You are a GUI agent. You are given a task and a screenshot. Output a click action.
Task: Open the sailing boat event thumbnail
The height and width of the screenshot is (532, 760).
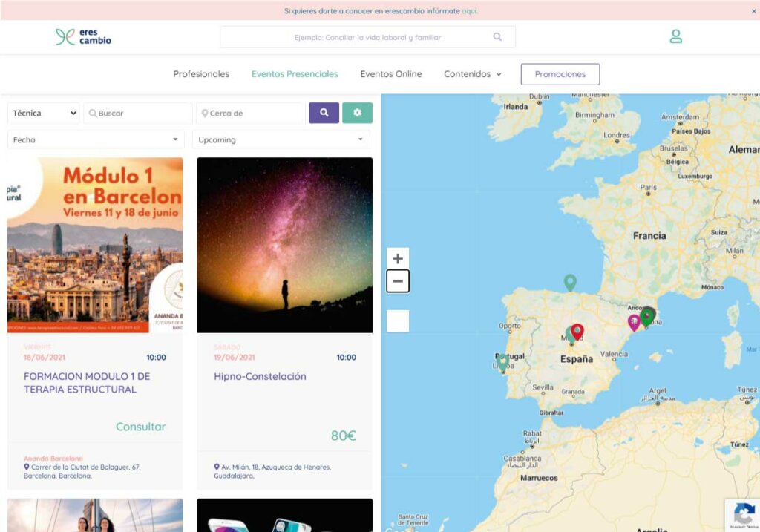coord(95,515)
